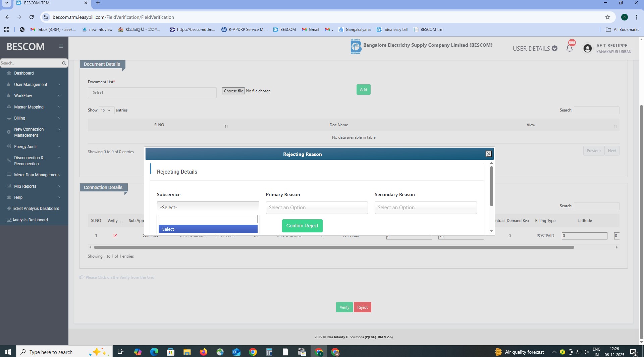Click the Confirm Reject button

(302, 226)
